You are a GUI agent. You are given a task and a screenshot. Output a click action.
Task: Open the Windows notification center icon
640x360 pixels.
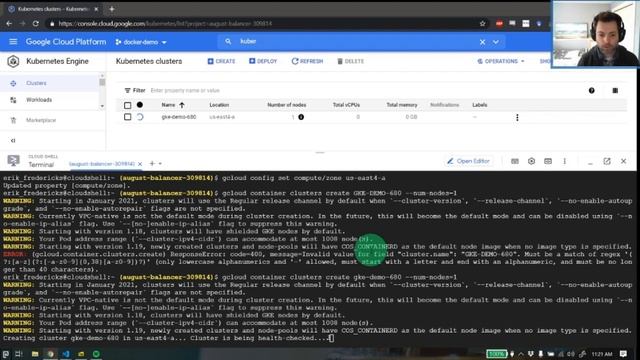623,354
